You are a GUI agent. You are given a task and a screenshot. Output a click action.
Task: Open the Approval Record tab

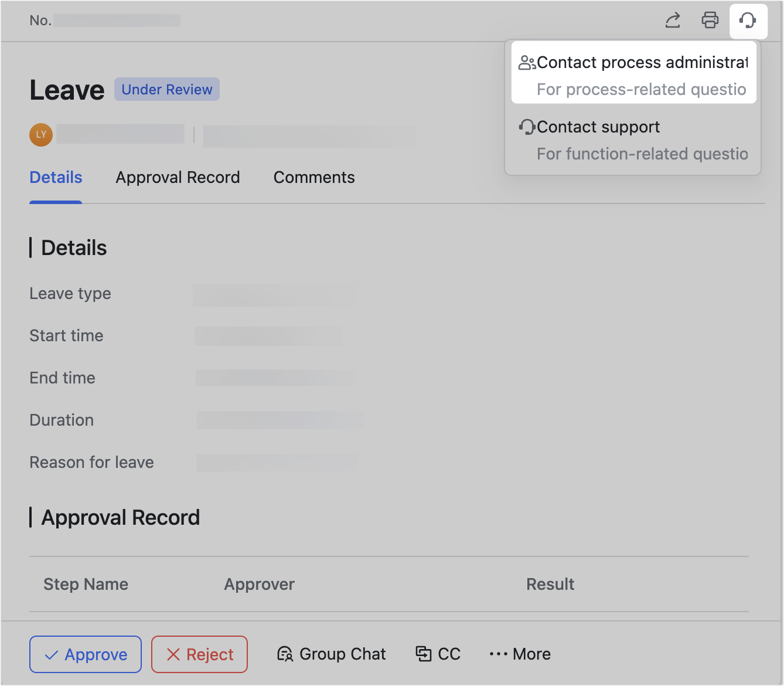pos(178,178)
